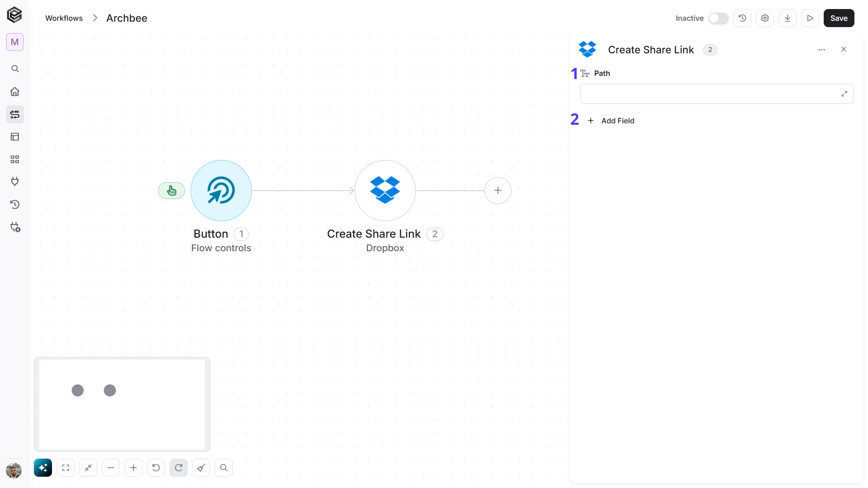Click into the Path input field
The width and height of the screenshot is (868, 488).
(x=717, y=94)
